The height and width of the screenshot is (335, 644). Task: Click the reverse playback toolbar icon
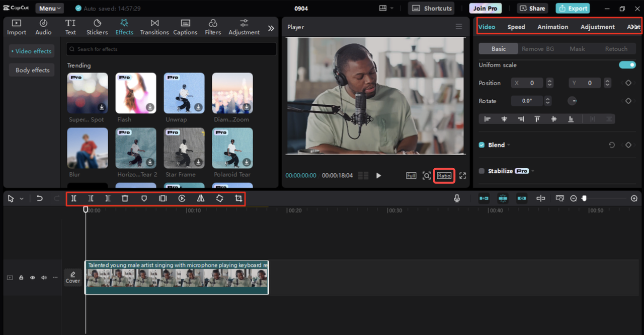click(182, 198)
